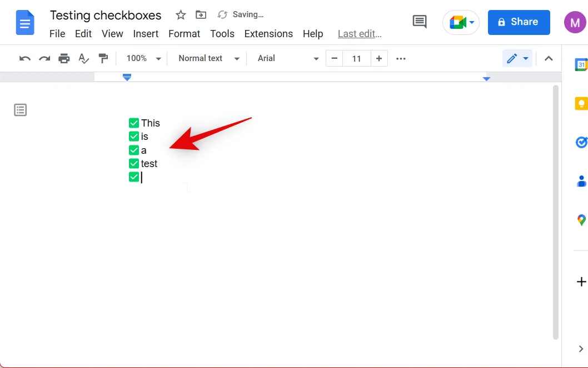The width and height of the screenshot is (588, 368).
Task: Open the Extensions menu
Action: tap(268, 34)
